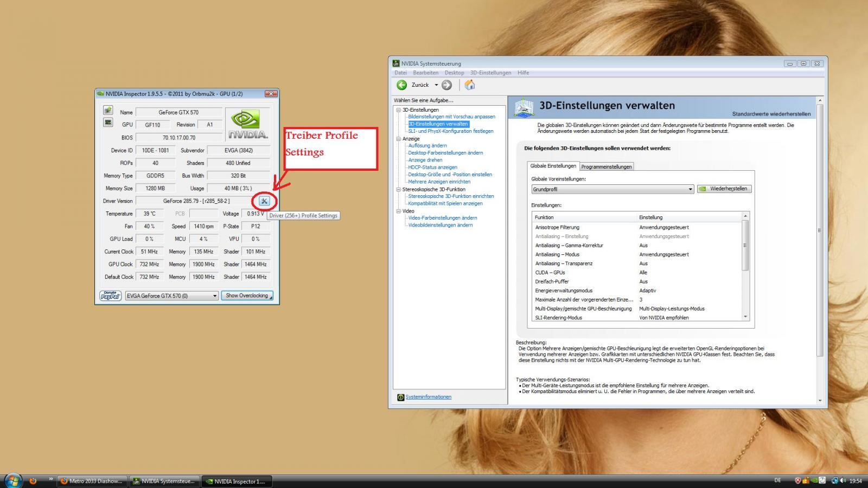This screenshot has width=868, height=488.
Task: Select 3D-Einstellungen verwalten in tree
Action: tap(438, 124)
